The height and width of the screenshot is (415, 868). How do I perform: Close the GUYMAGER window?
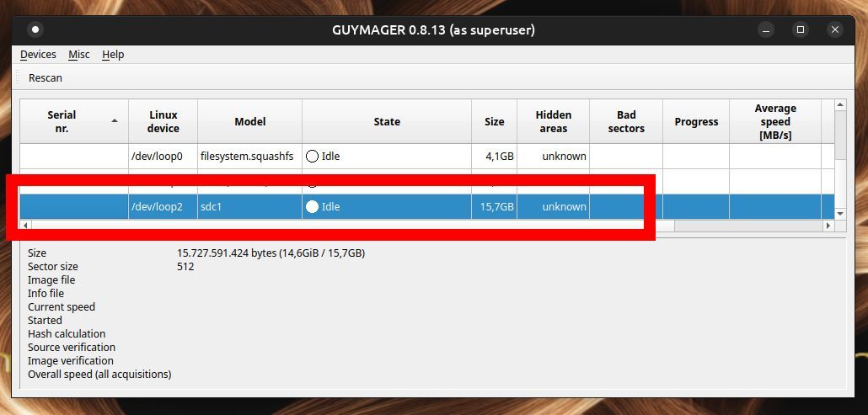(835, 29)
